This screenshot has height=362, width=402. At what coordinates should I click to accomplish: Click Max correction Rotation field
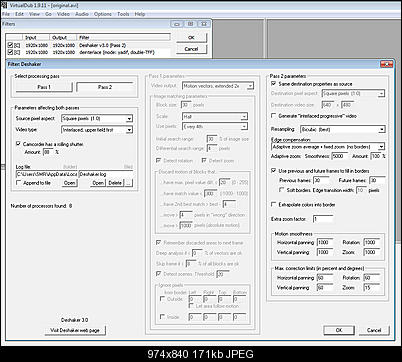[x=372, y=278]
